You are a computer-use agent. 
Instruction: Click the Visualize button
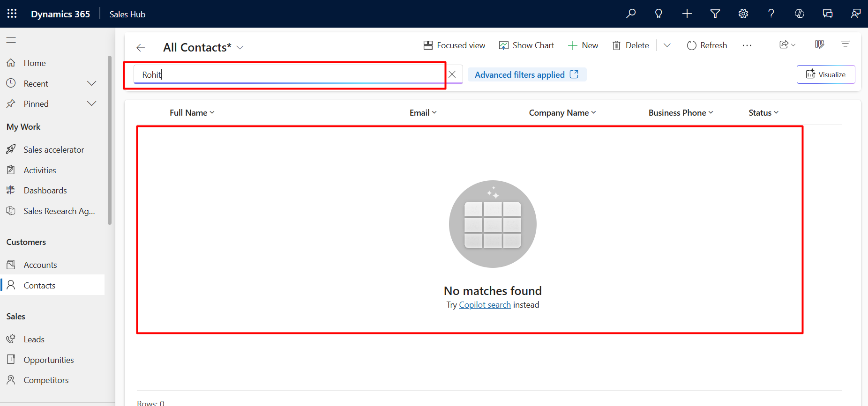[x=825, y=74]
